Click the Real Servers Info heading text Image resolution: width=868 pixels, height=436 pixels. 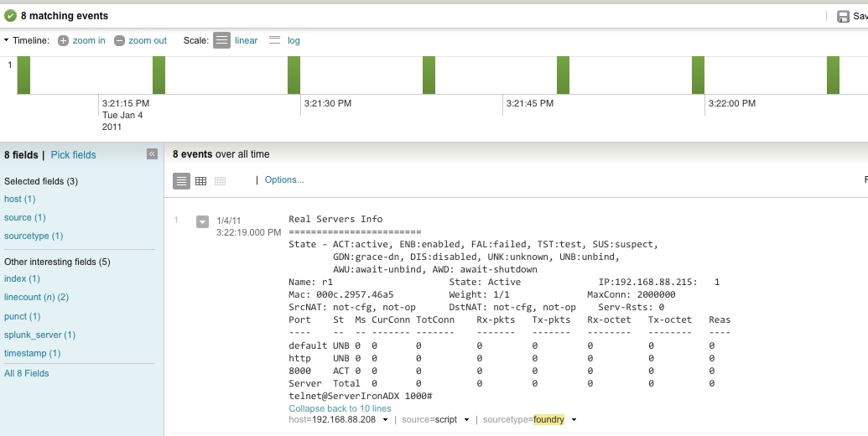(335, 219)
